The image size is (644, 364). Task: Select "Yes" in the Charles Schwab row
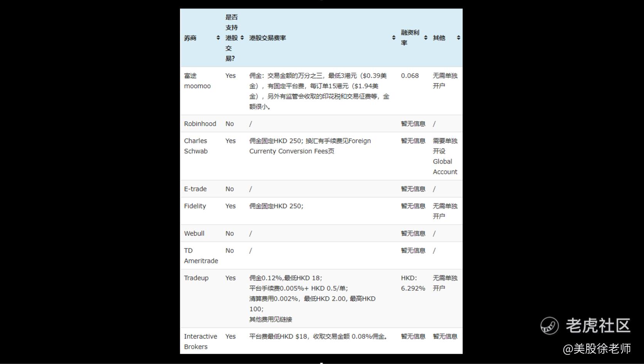230,141
